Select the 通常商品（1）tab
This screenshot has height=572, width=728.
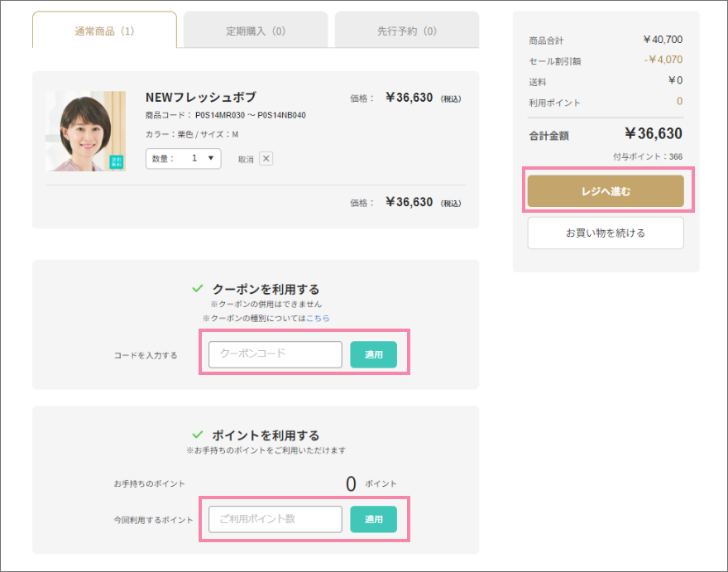pyautogui.click(x=104, y=28)
